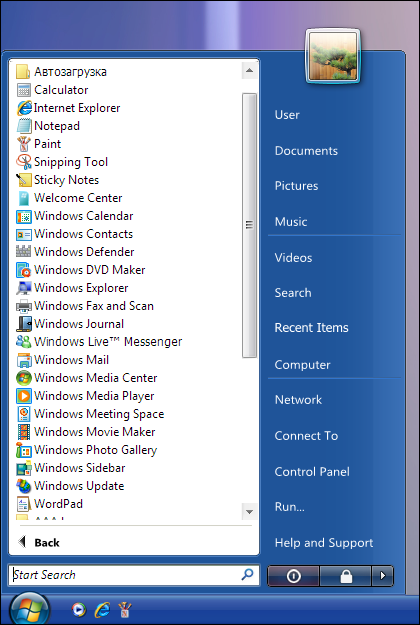Image resolution: width=420 pixels, height=625 pixels.
Task: Launch Windows Journal icon
Action: (x=24, y=324)
